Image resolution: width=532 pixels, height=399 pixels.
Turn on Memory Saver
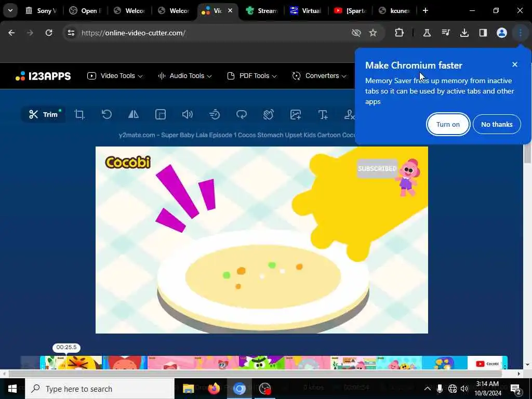pos(448,124)
